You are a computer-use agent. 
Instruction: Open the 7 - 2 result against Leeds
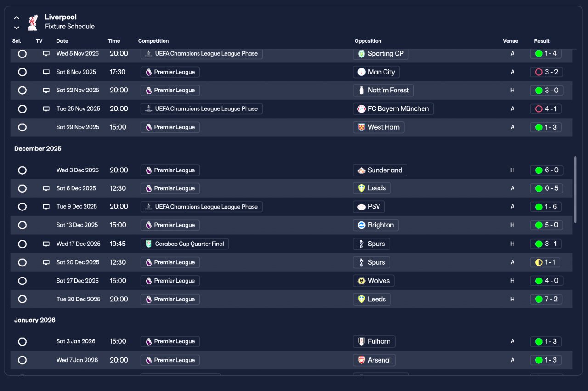click(546, 299)
